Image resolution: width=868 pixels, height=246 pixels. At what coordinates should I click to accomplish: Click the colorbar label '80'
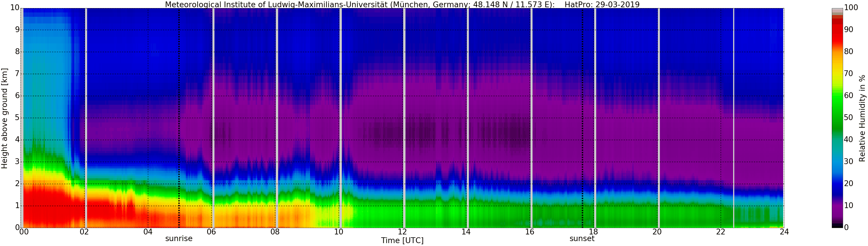click(x=849, y=52)
